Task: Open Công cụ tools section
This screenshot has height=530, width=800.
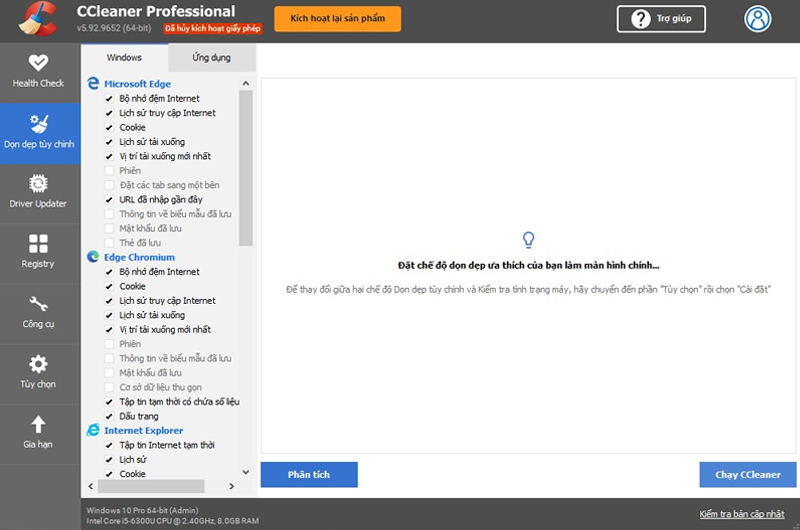Action: (40, 314)
